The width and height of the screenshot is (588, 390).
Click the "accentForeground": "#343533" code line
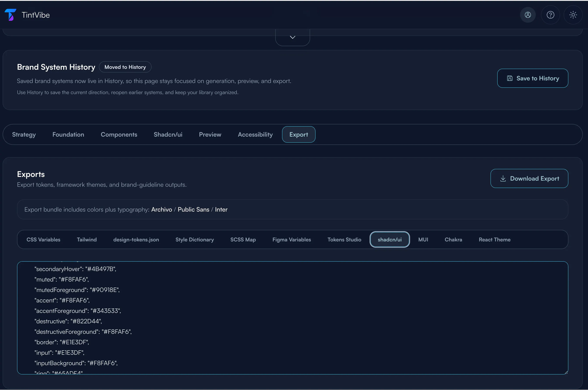(78, 311)
